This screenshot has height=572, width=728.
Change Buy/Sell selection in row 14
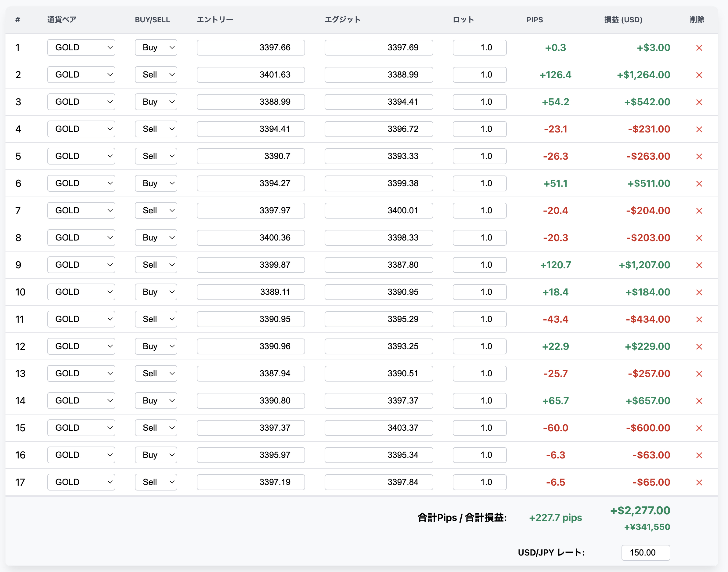(x=156, y=400)
